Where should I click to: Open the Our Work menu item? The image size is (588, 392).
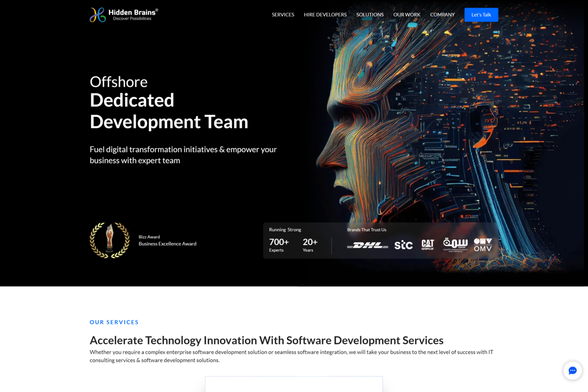point(407,15)
